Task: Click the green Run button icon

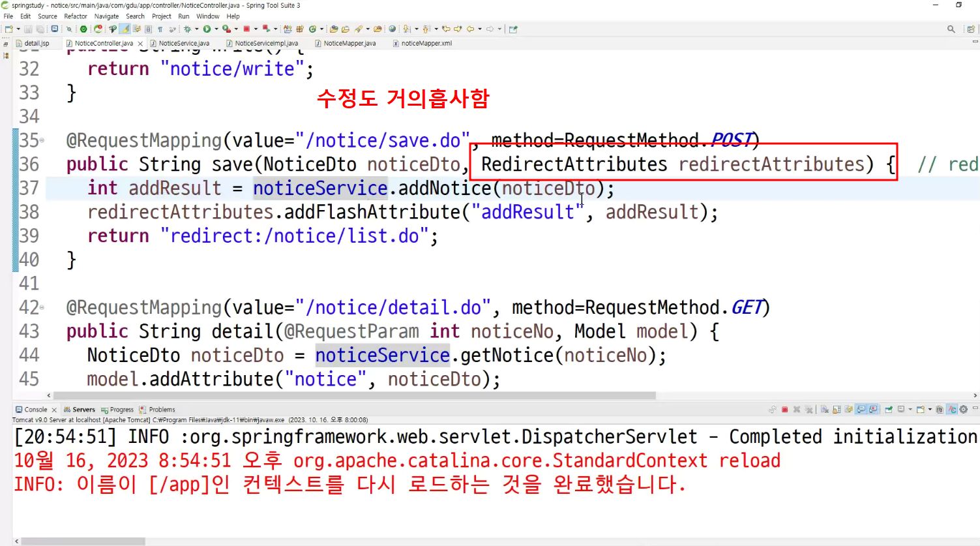Action: (x=207, y=29)
